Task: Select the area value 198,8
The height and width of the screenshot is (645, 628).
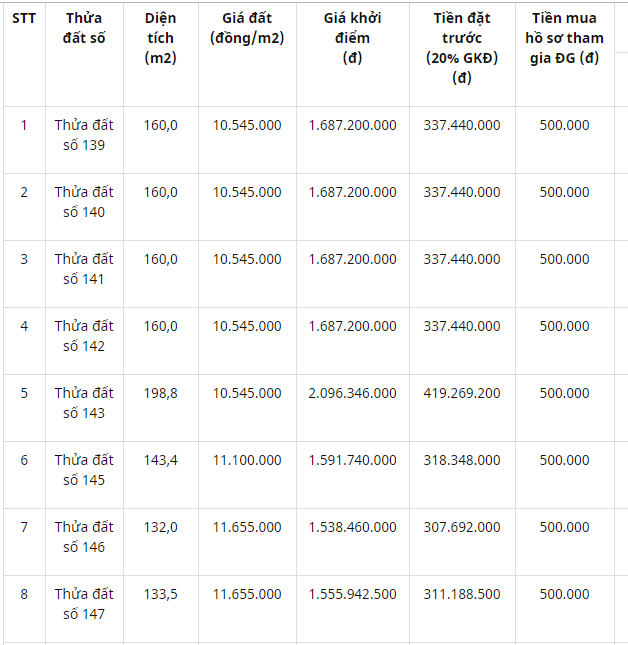Action: pyautogui.click(x=160, y=393)
